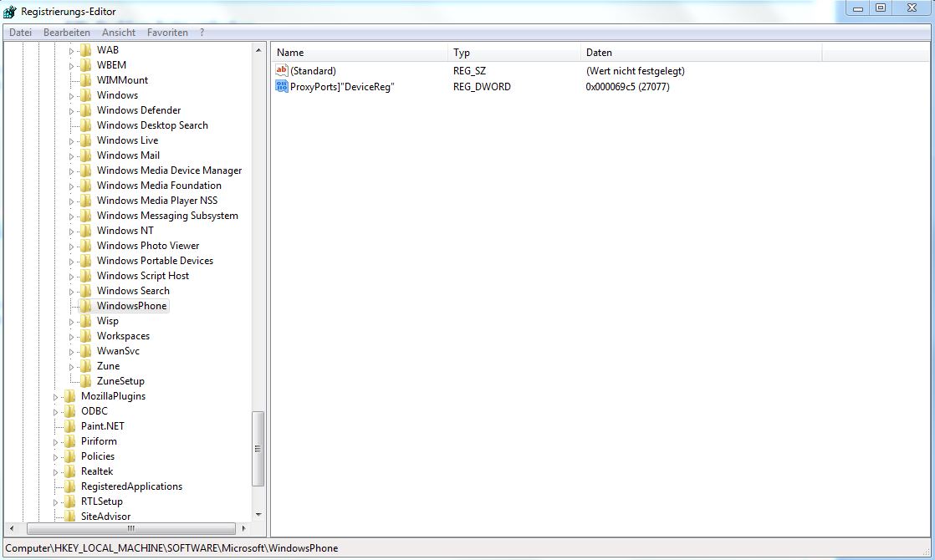Click the SiteAdvisor folder icon

(x=69, y=516)
